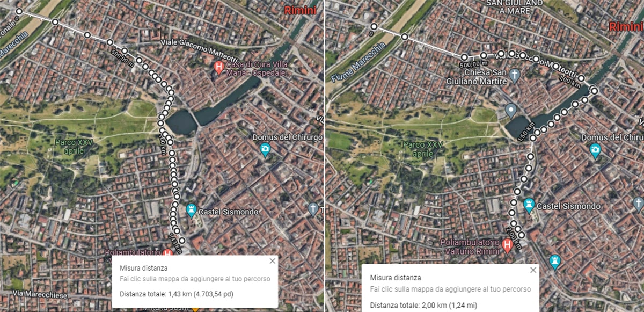Select the Castel Sismondo castle icon in right map
The height and width of the screenshot is (312, 644).
[529, 205]
